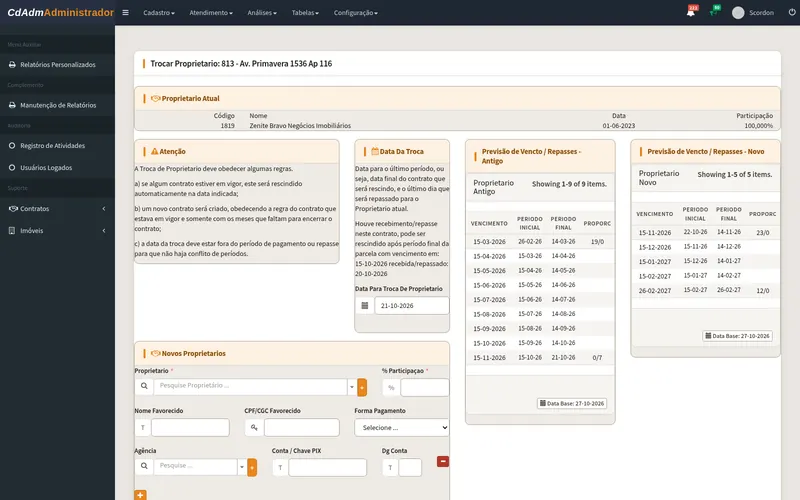Click orange add-row plus at form bottom
This screenshot has width=800, height=500.
pos(140,495)
